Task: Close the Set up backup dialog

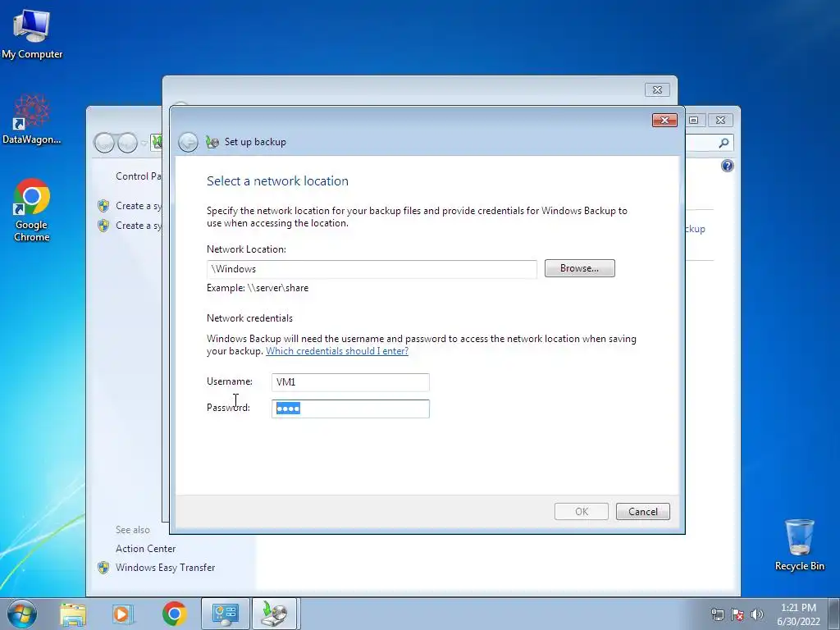Action: [664, 120]
